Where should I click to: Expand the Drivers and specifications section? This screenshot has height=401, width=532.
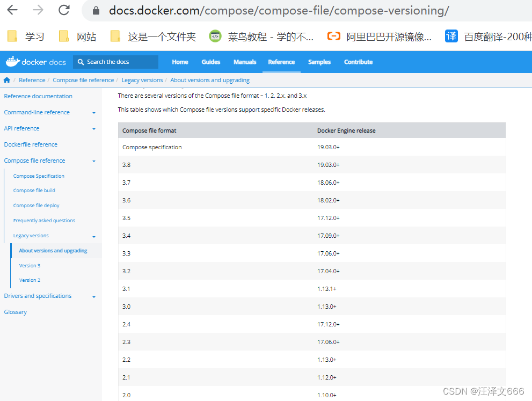pos(94,296)
